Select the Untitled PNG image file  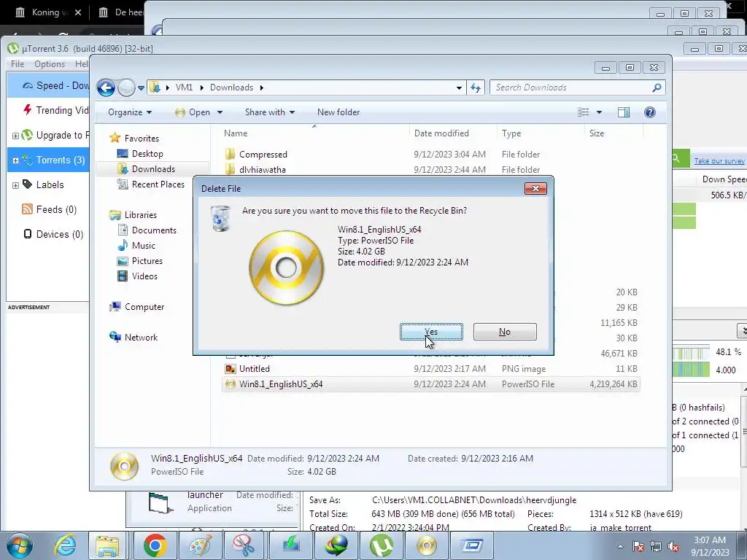(x=255, y=369)
